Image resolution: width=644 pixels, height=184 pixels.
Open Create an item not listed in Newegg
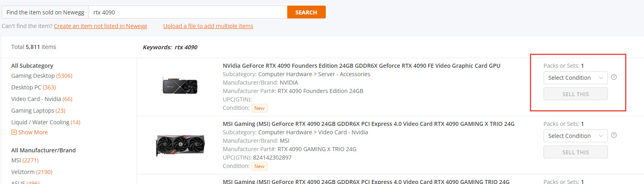(100, 26)
